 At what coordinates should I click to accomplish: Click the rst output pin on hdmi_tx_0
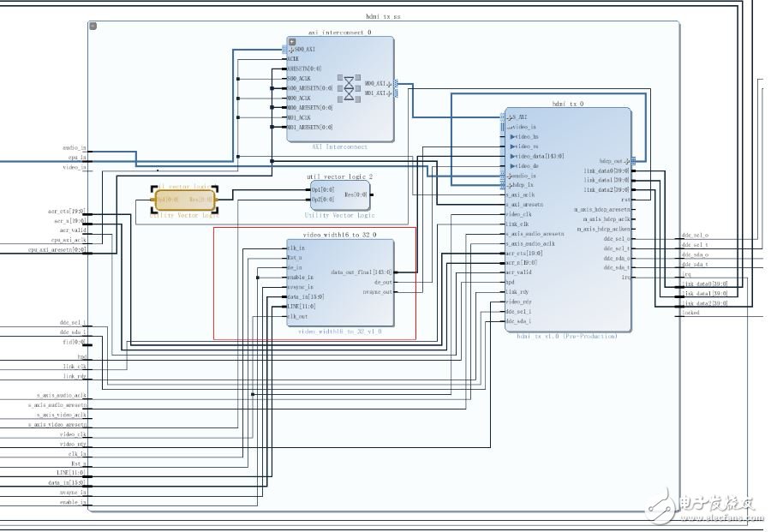coord(626,200)
